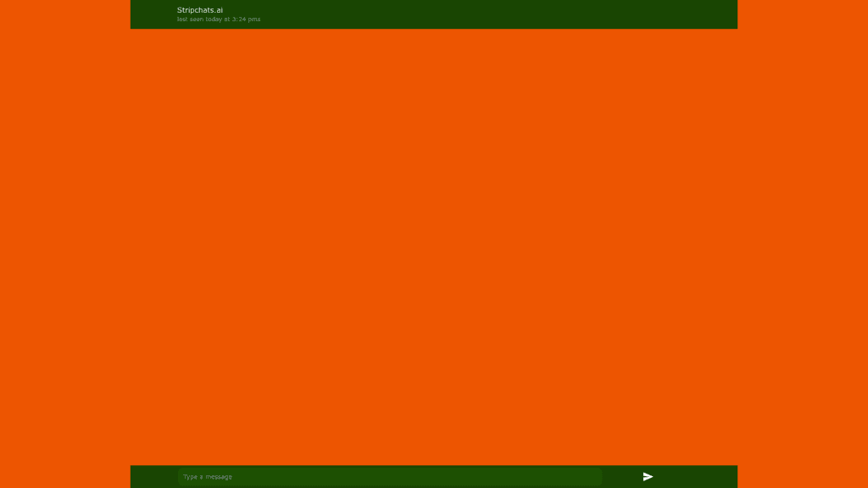Open the Stripchats.ai contact name

[x=200, y=10]
